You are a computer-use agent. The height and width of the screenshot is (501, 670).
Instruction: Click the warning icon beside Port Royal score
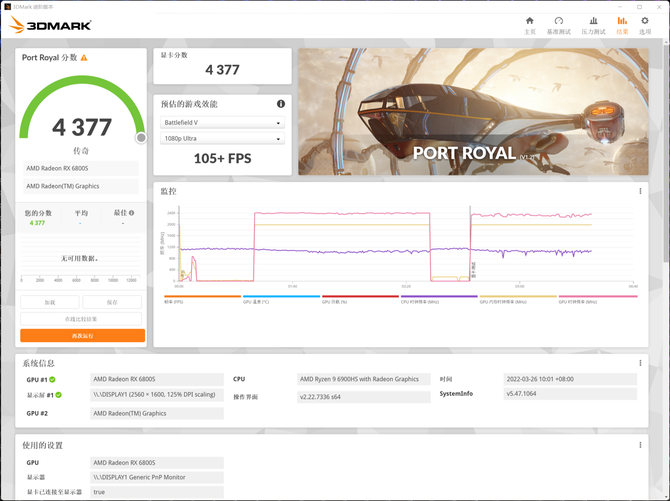pos(84,58)
